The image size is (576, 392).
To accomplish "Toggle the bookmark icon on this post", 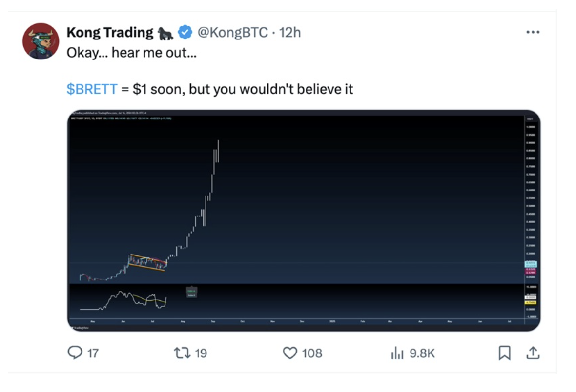I will [x=504, y=353].
